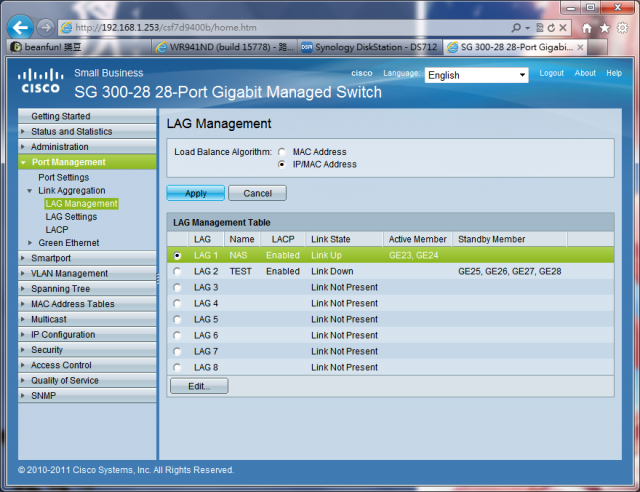Viewport: 640px width, 492px height.
Task: Stop loading with the address bar X
Action: (563, 28)
